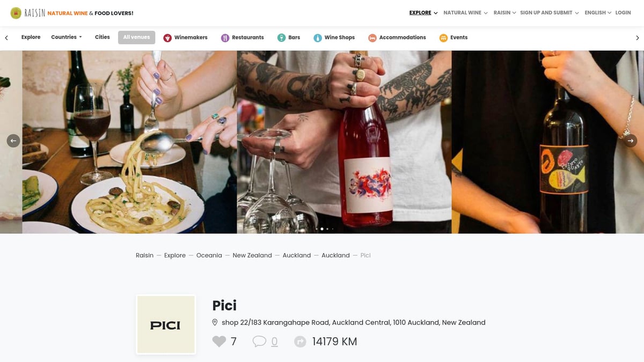Image resolution: width=644 pixels, height=362 pixels.
Task: Click the Login link
Action: coord(623,12)
